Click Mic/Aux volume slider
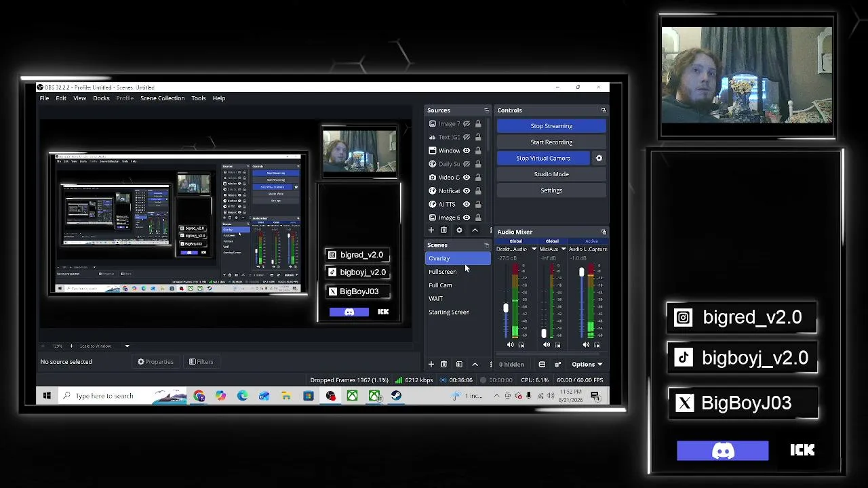 point(543,333)
